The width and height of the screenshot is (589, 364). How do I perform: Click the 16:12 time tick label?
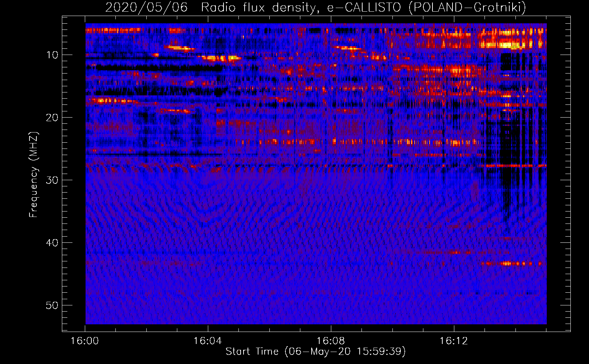point(454,341)
